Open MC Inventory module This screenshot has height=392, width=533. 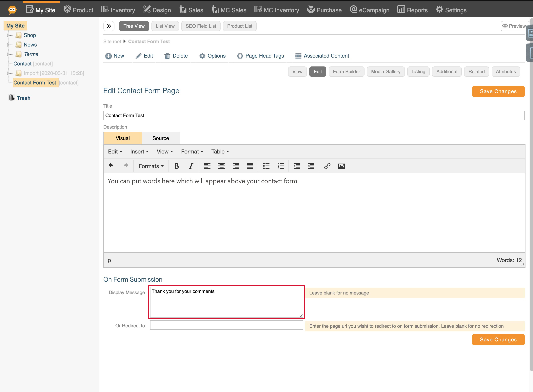tap(277, 10)
